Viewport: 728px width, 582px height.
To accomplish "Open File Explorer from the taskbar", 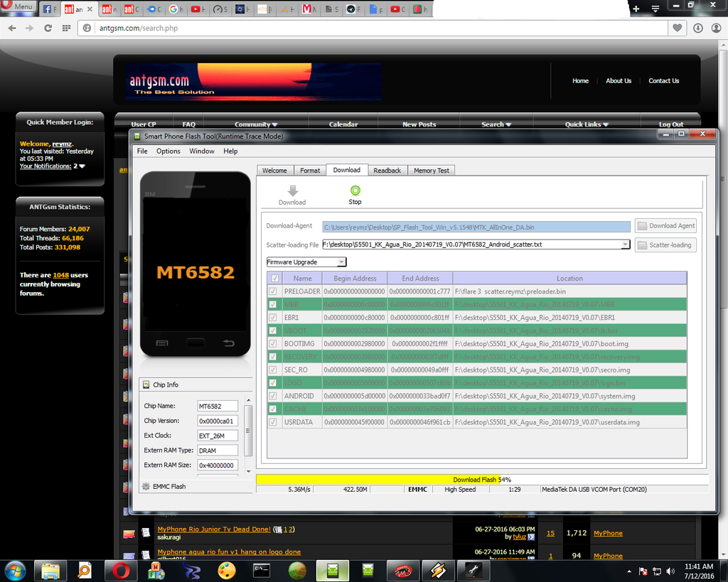I will (50, 570).
